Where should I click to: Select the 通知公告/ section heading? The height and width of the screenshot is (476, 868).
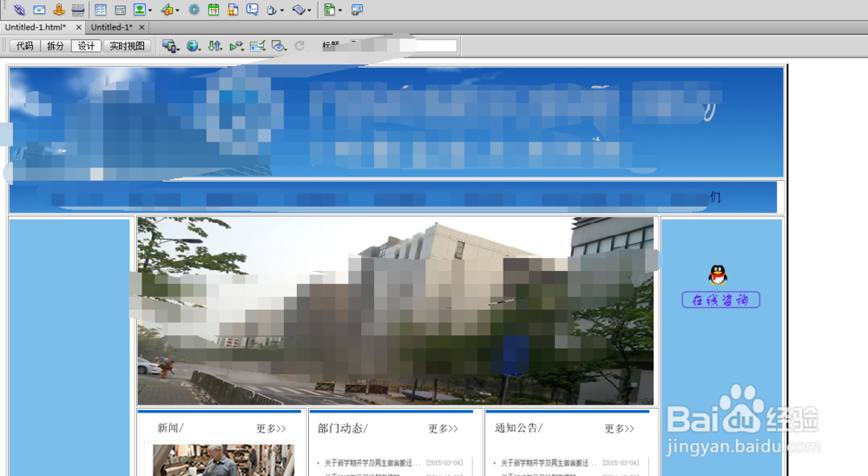(x=519, y=427)
